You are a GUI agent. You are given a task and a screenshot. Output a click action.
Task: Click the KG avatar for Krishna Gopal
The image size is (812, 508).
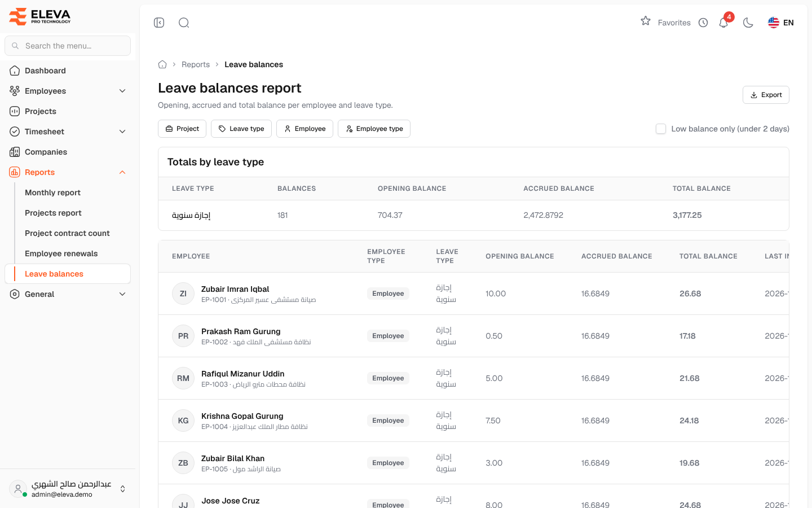(x=183, y=421)
